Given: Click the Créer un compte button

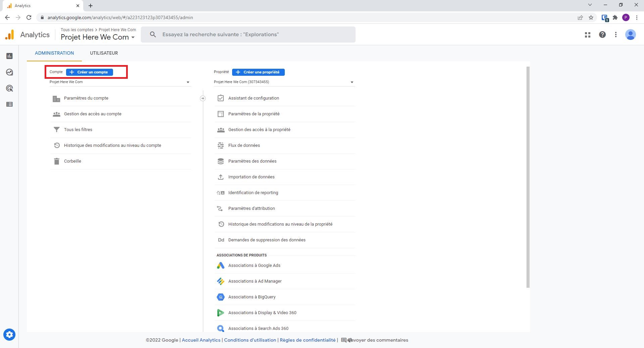Looking at the screenshot, I should click(90, 72).
